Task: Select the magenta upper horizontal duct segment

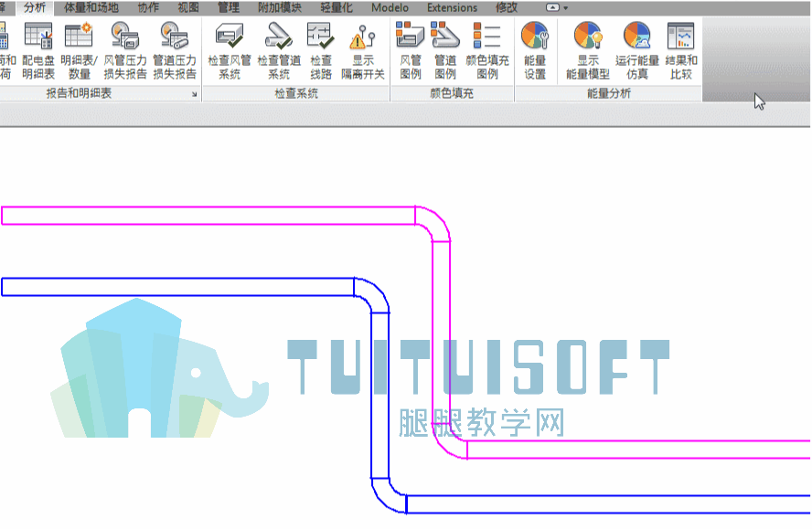Action: click(x=208, y=216)
